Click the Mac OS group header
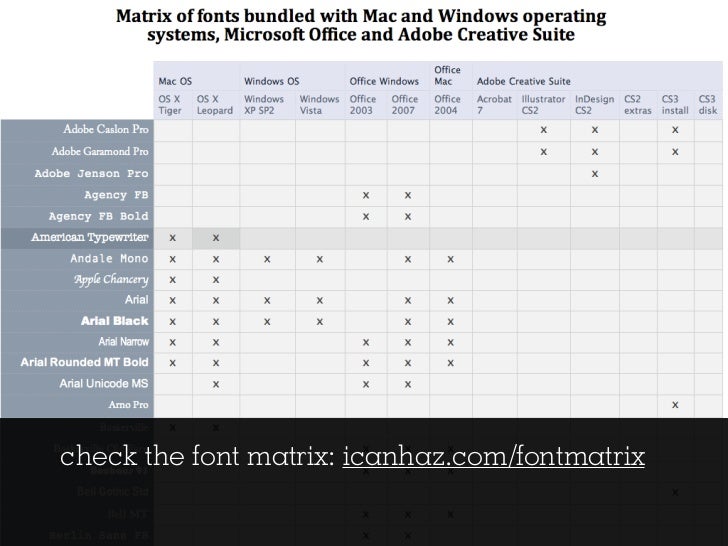 click(x=175, y=81)
